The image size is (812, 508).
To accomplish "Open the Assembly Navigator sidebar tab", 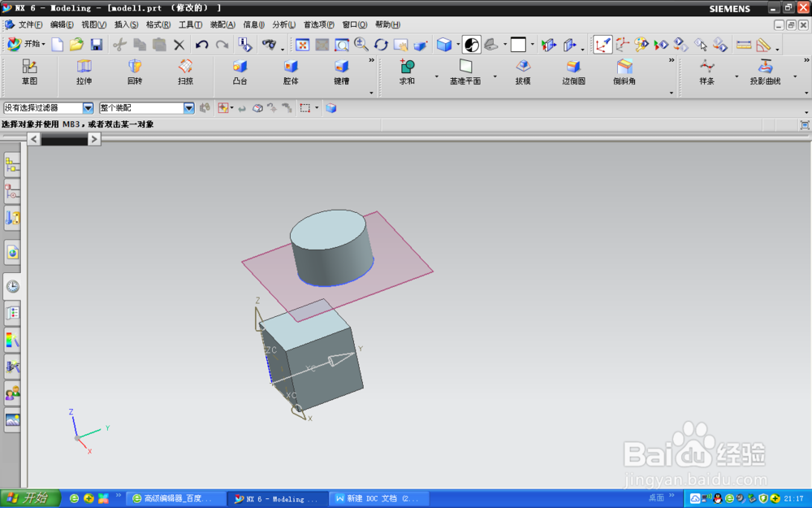I will point(12,165).
